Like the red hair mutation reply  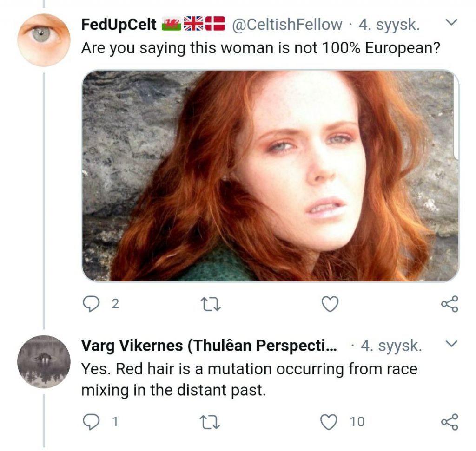330,422
